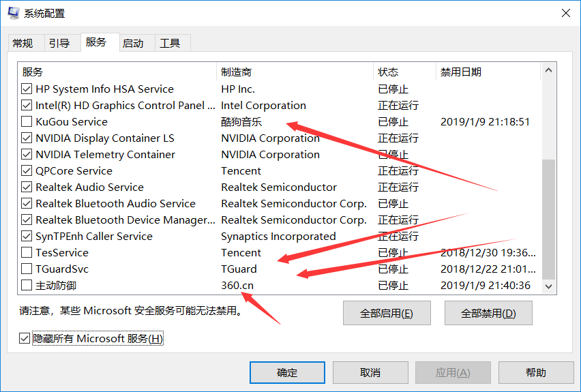Screen dimensions: 581x392
Task: Click the System Configuration title bar icon
Action: [14, 13]
